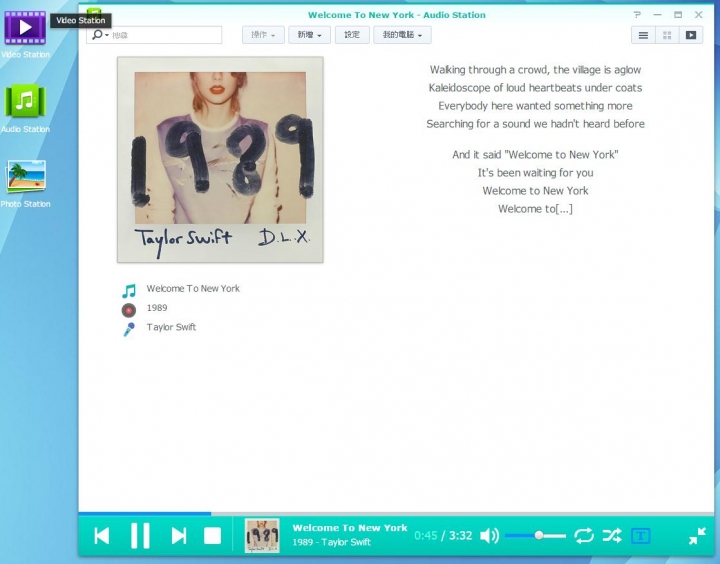
Task: Open the help question mark
Action: [x=637, y=15]
